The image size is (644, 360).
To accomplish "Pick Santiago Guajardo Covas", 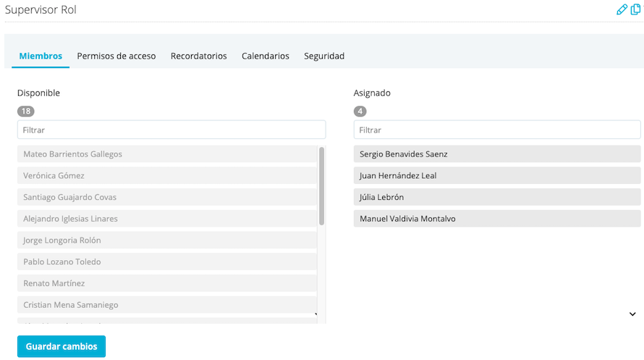I will (x=166, y=197).
